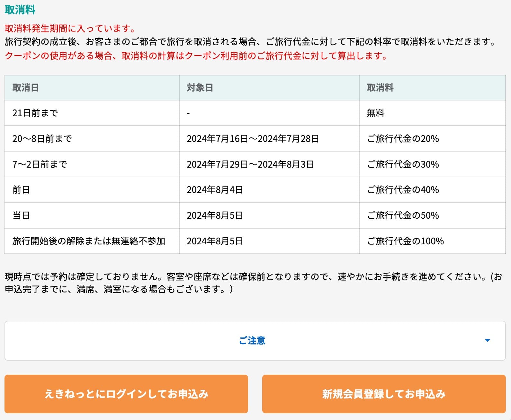Image resolution: width=511 pixels, height=420 pixels.
Task: Click the 現時点では予約は確定しておりません paragraph
Action: coord(254,283)
